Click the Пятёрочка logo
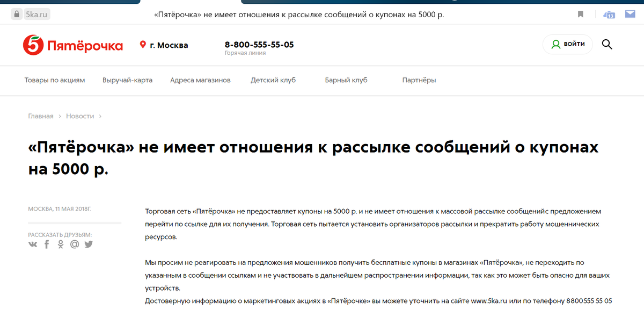The width and height of the screenshot is (644, 324). [x=73, y=45]
